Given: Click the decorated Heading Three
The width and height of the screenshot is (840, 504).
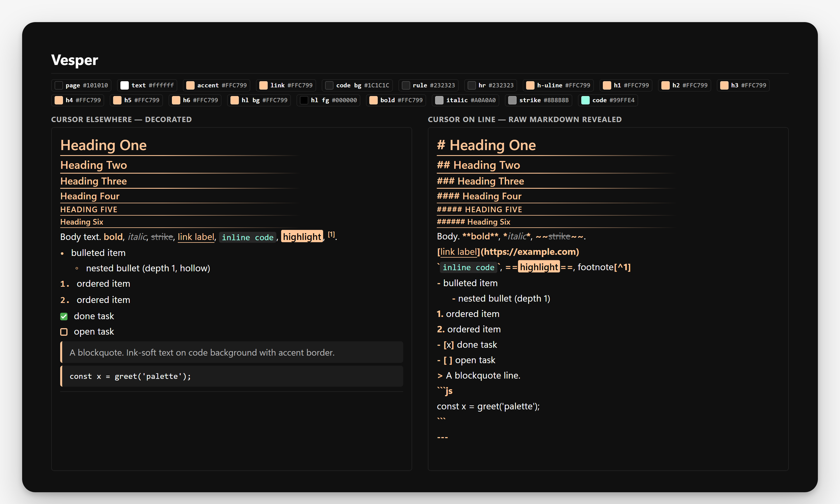Looking at the screenshot, I should coord(94,181).
